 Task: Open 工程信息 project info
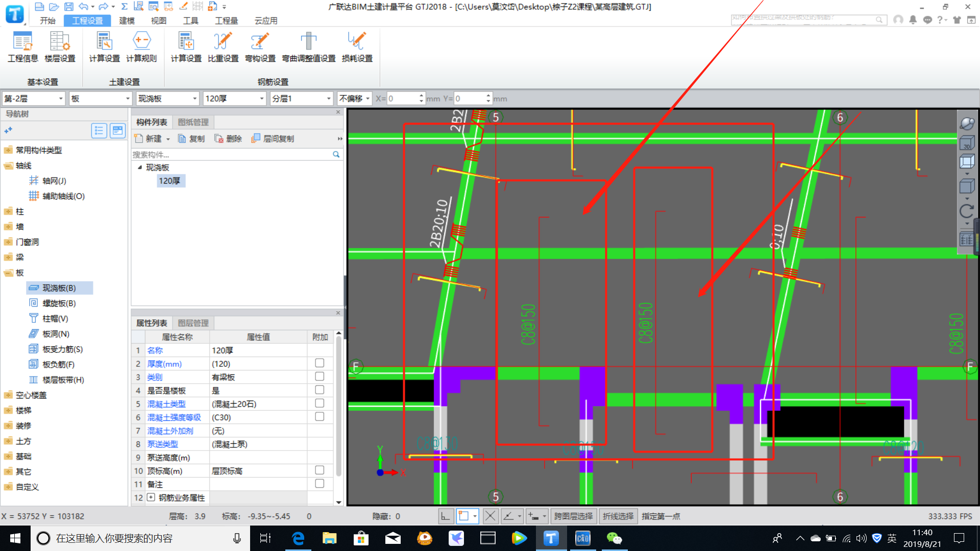(23, 47)
